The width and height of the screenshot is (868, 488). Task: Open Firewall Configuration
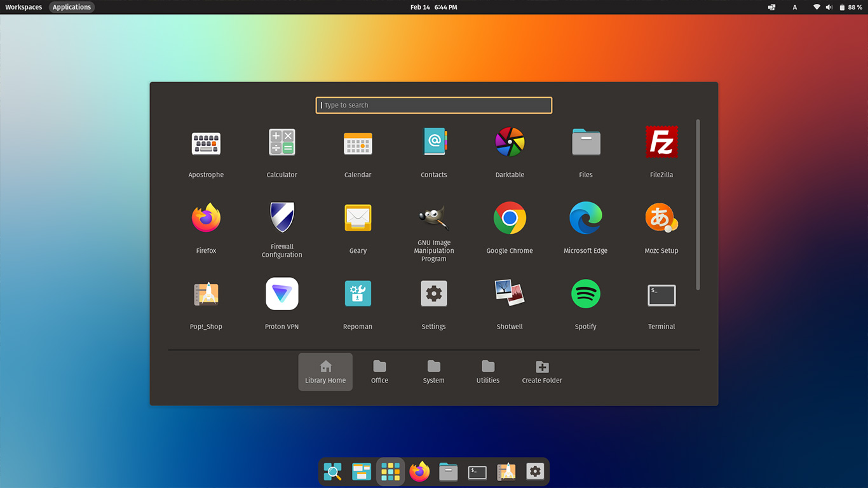click(x=281, y=229)
